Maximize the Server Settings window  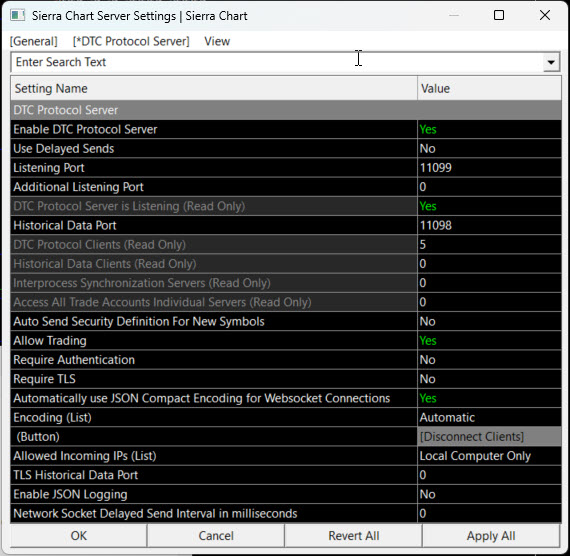pyautogui.click(x=499, y=15)
